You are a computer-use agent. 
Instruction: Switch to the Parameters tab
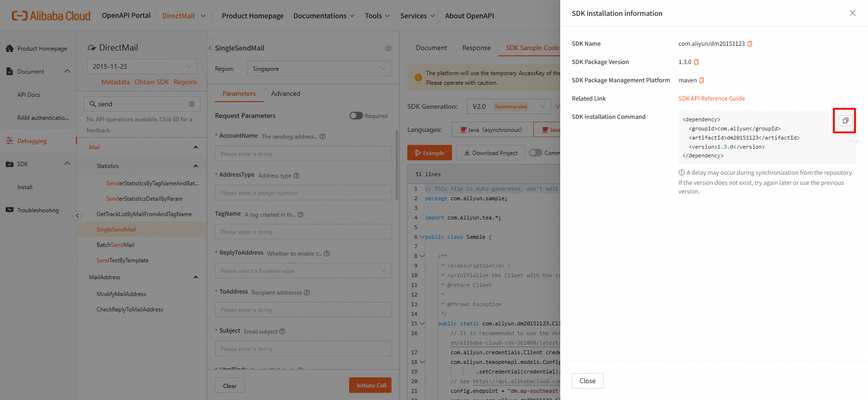(x=239, y=93)
